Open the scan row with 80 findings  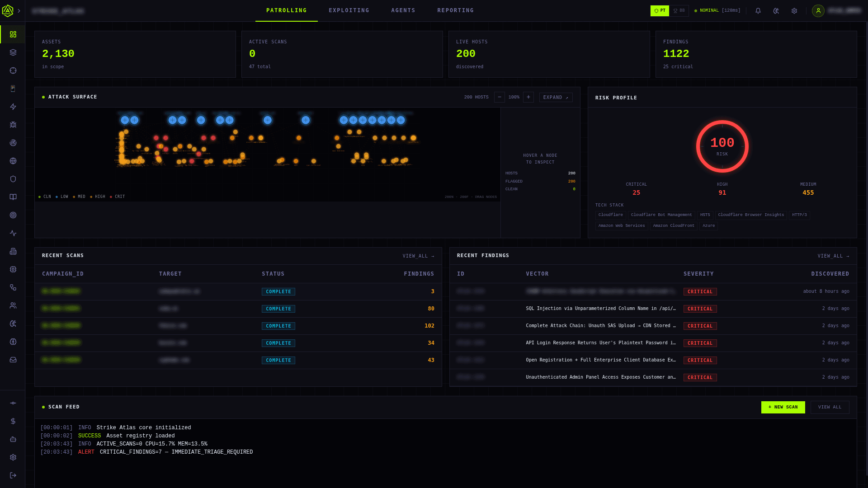[x=238, y=309]
